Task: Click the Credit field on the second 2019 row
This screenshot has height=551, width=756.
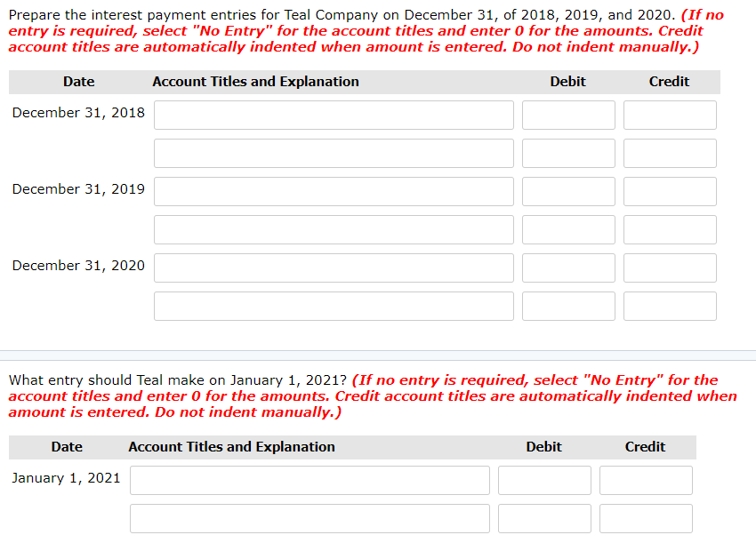Action: click(670, 228)
